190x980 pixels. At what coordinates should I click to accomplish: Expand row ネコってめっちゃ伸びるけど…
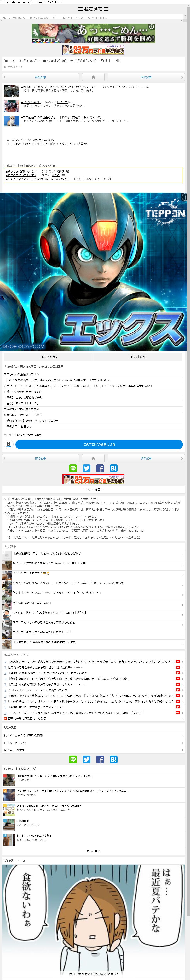tap(93, 625)
